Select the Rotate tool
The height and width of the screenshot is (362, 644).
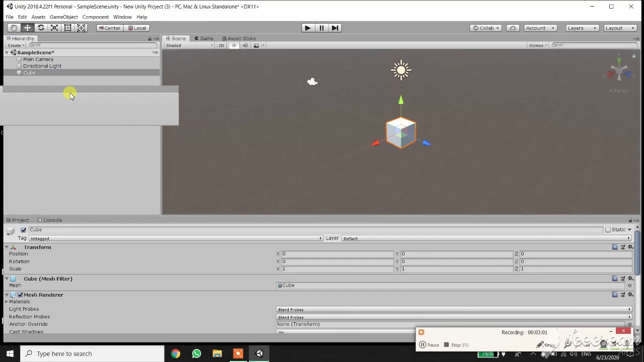(x=41, y=28)
